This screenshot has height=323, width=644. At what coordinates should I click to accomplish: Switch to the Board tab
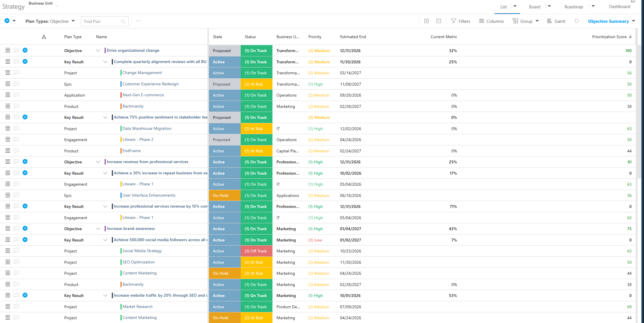tap(534, 7)
